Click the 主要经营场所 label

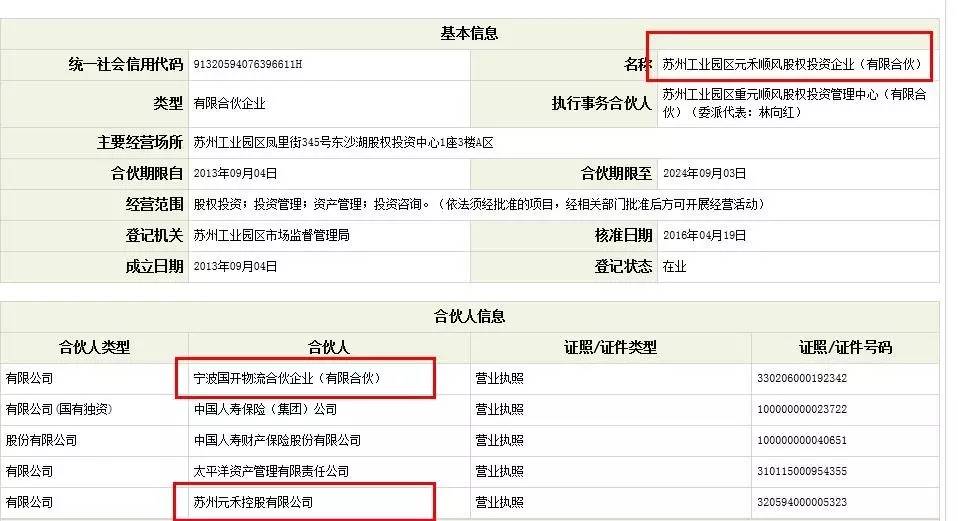[x=141, y=142]
